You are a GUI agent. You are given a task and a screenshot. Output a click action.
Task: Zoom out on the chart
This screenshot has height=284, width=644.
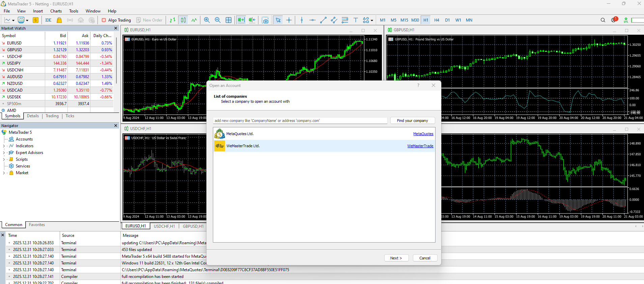point(218,20)
